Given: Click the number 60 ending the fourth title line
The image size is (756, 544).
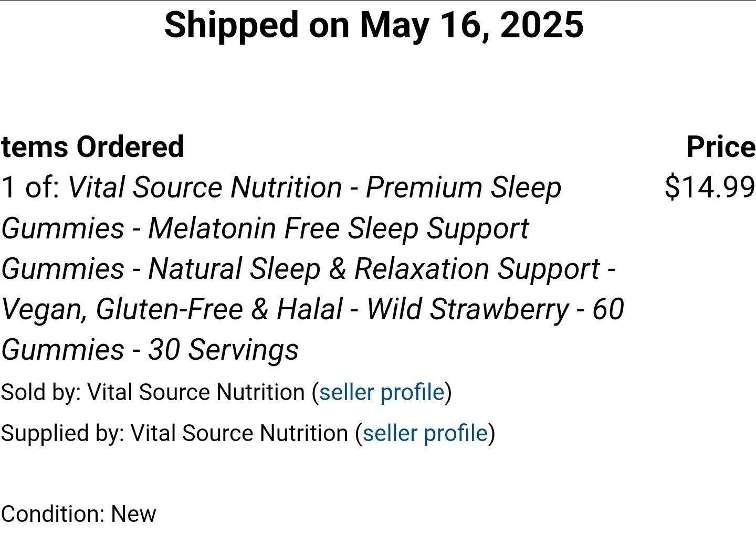Looking at the screenshot, I should 608,309.
